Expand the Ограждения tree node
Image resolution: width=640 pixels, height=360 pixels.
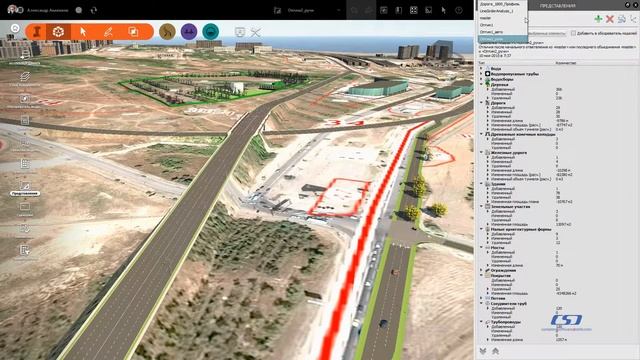pyautogui.click(x=482, y=270)
